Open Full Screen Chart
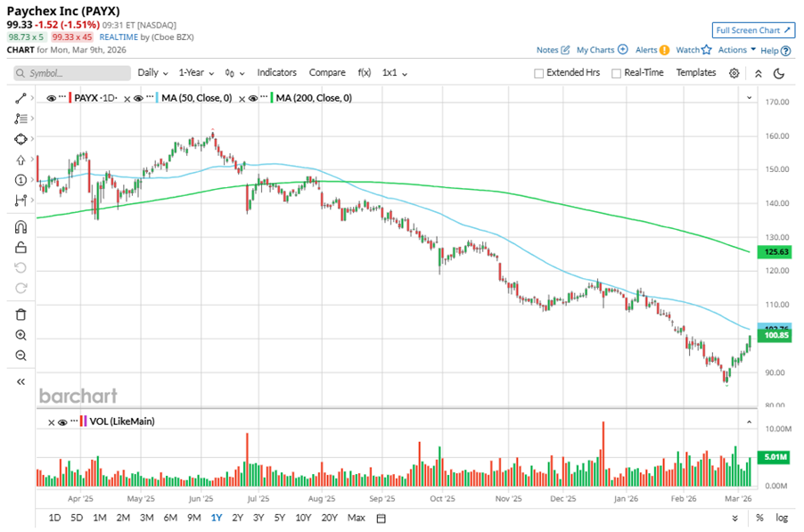This screenshot has height=532, width=804. tap(753, 30)
